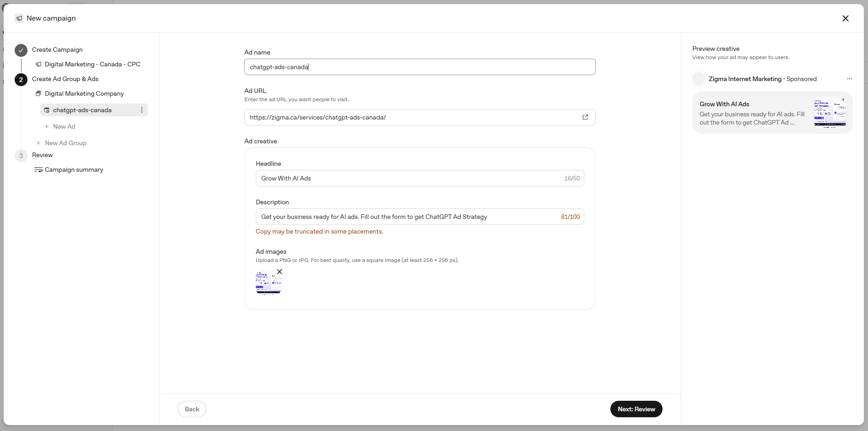Click the Zigma Internet Marketing advertiser name
868x431 pixels.
coord(745,79)
